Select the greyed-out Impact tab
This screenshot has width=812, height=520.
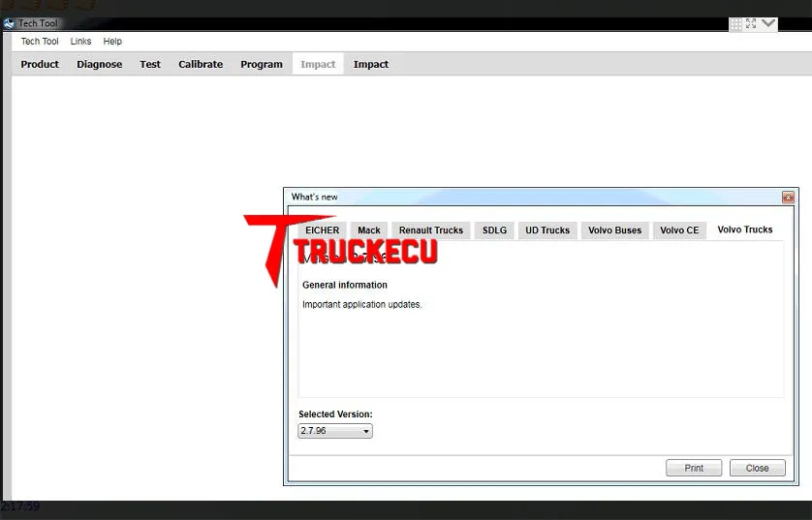[318, 64]
